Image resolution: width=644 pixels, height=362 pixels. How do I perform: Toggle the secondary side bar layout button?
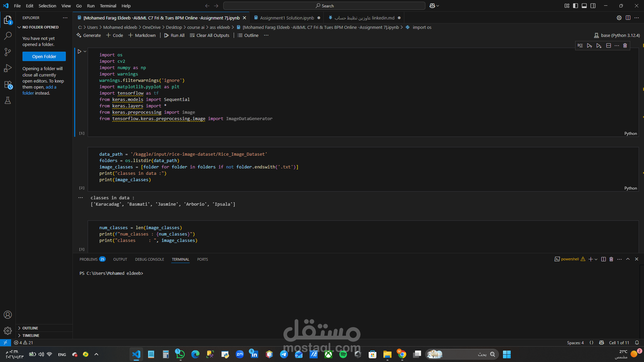593,6
